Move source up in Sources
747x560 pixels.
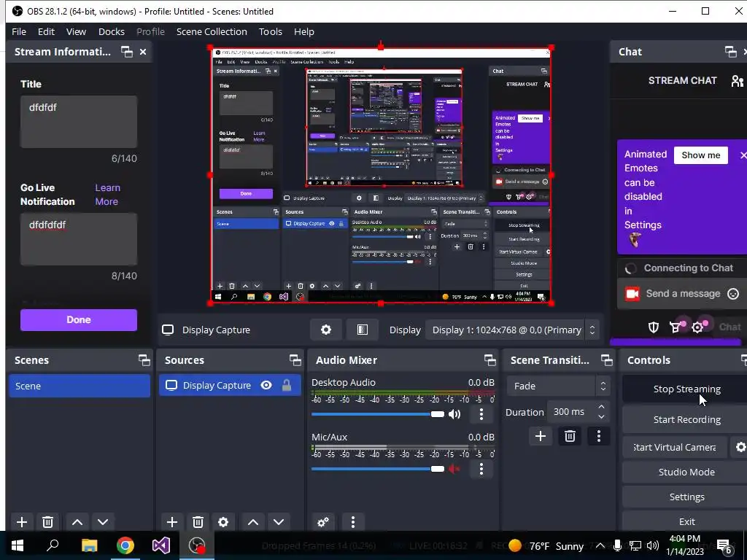(253, 522)
